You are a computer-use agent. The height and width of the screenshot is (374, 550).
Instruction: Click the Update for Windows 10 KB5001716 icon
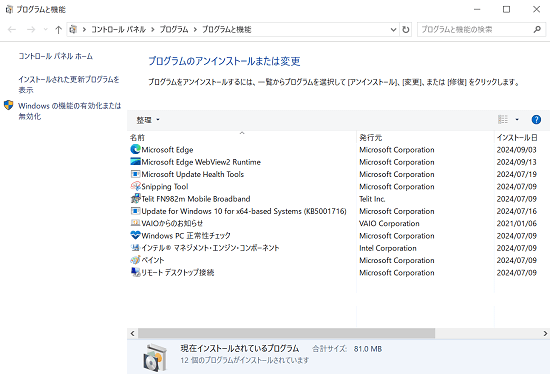[x=135, y=211]
